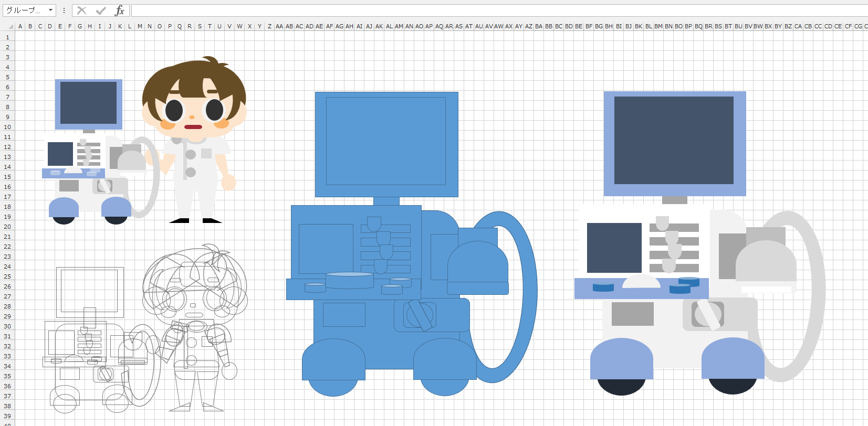The width and height of the screenshot is (868, 426).
Task: Select row 18 header
Action: 7,207
